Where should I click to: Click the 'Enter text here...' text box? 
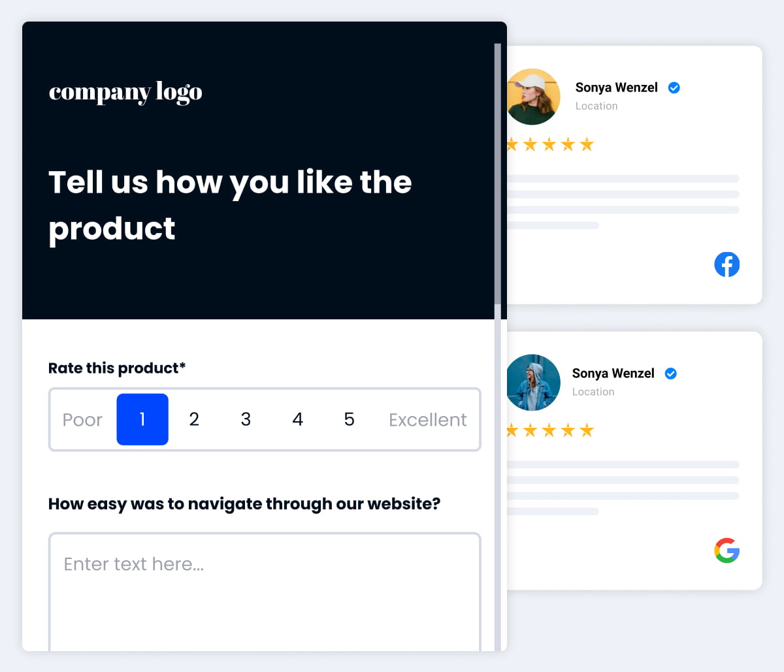(265, 592)
